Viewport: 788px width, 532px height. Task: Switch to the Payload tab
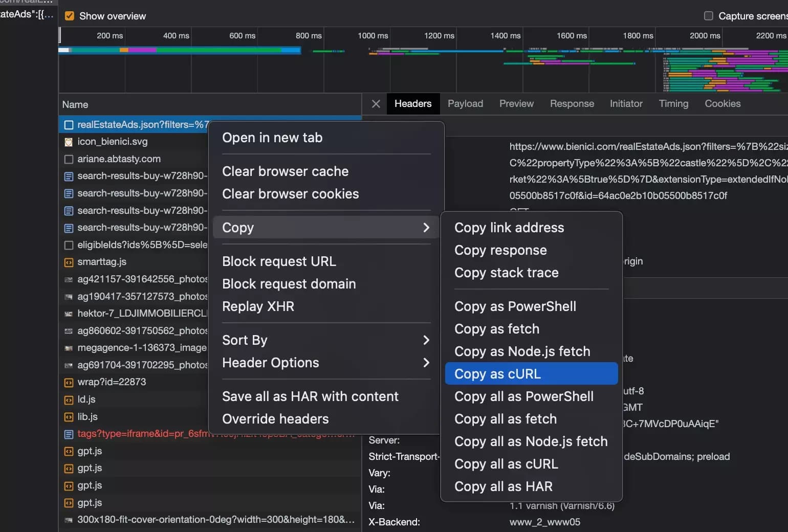pyautogui.click(x=465, y=104)
